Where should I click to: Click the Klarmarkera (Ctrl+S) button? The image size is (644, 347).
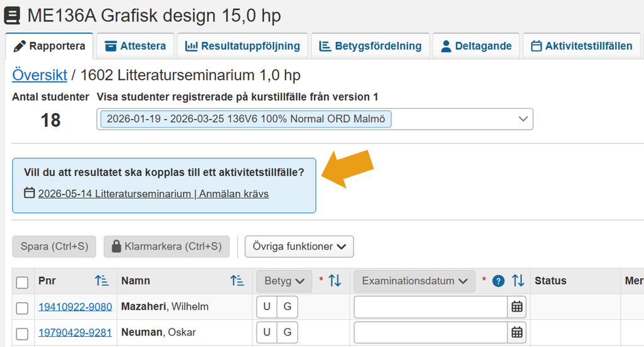point(166,246)
